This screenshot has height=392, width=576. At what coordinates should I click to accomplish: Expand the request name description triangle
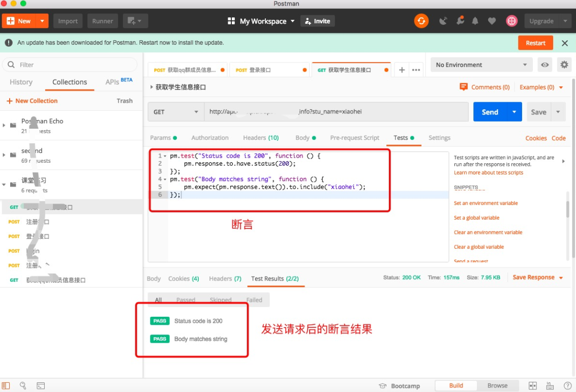151,87
